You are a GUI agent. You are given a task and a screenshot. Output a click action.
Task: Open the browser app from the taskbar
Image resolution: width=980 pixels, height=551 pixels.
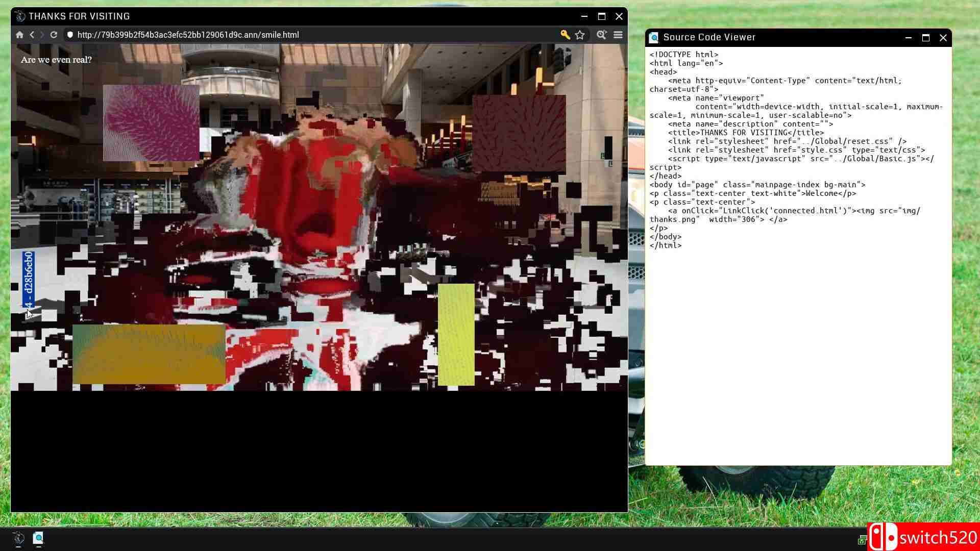(x=19, y=538)
